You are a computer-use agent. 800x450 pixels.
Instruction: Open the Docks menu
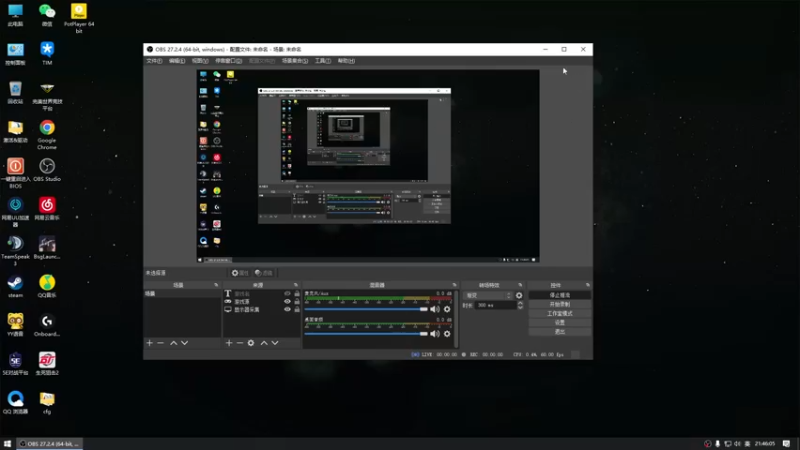[x=228, y=61]
